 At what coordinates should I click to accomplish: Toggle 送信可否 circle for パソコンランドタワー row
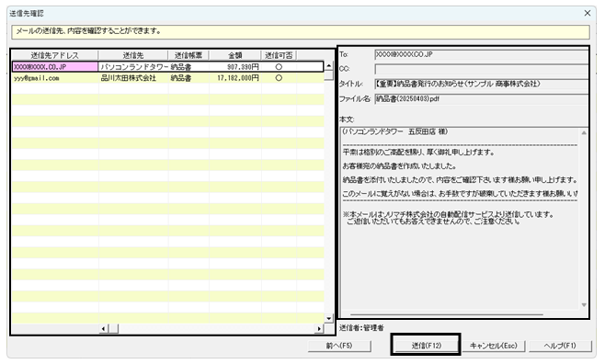pyautogui.click(x=279, y=67)
